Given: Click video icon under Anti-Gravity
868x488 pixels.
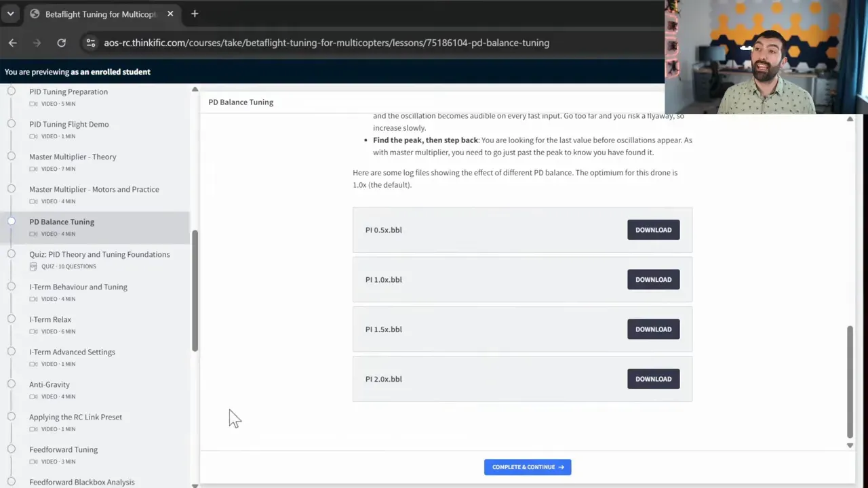Looking at the screenshot, I should point(33,396).
